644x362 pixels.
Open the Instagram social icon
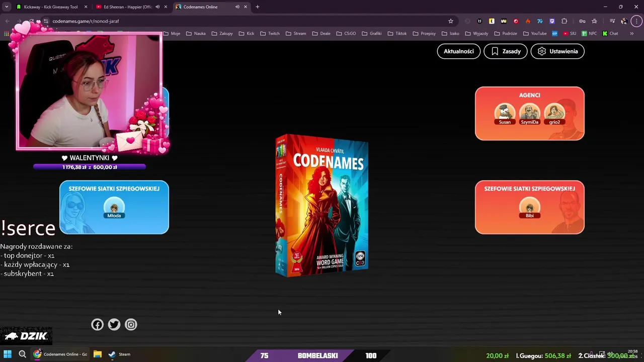point(131,325)
